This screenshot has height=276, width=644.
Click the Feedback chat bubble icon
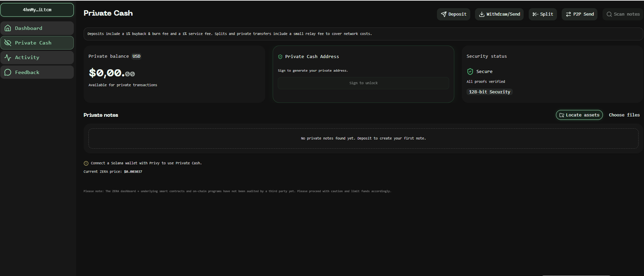click(x=8, y=72)
